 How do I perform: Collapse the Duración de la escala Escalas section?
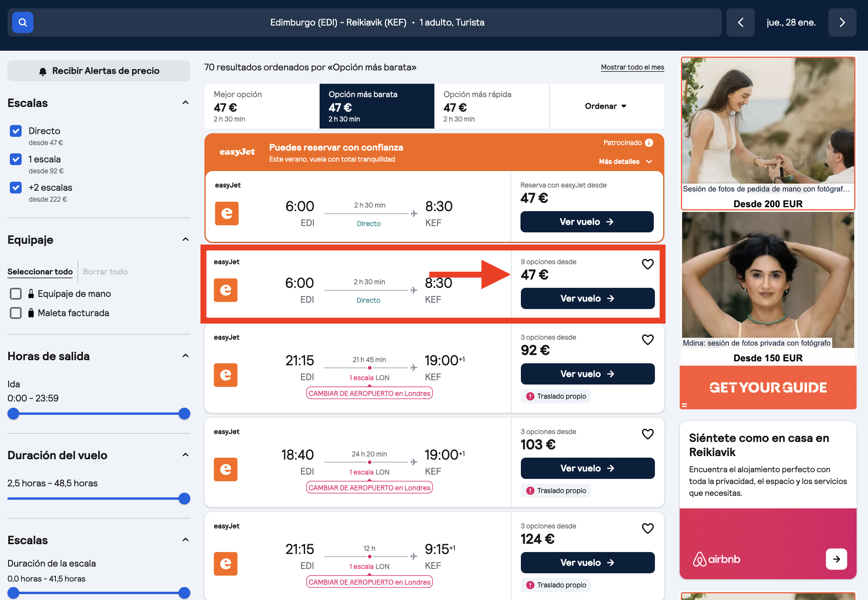click(186, 540)
